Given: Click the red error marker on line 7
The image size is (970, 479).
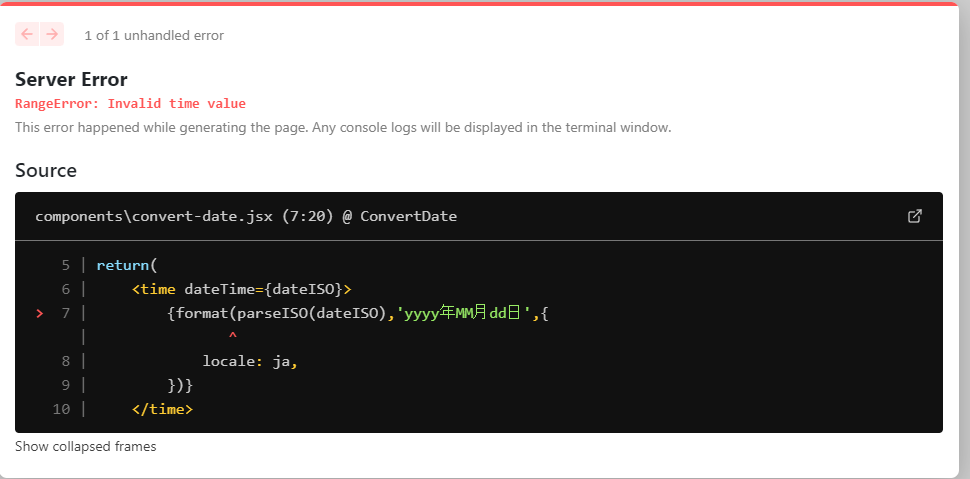Looking at the screenshot, I should (x=39, y=314).
